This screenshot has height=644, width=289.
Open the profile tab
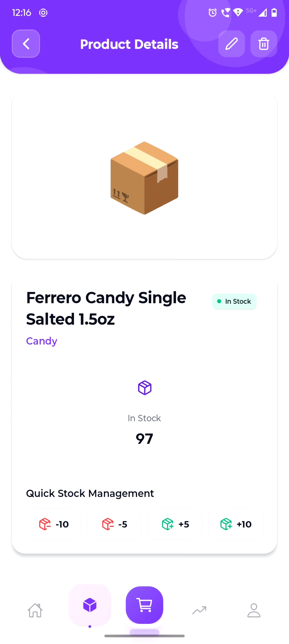pyautogui.click(x=254, y=610)
